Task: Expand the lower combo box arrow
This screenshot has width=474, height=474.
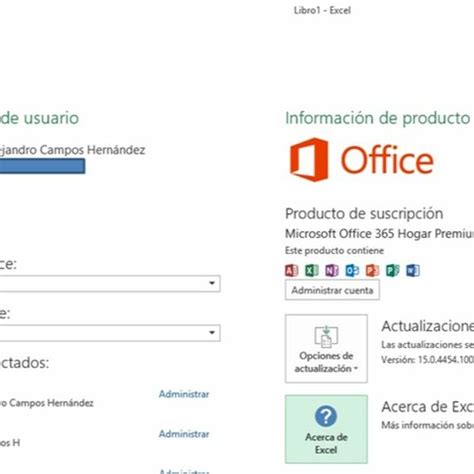Action: 212,333
